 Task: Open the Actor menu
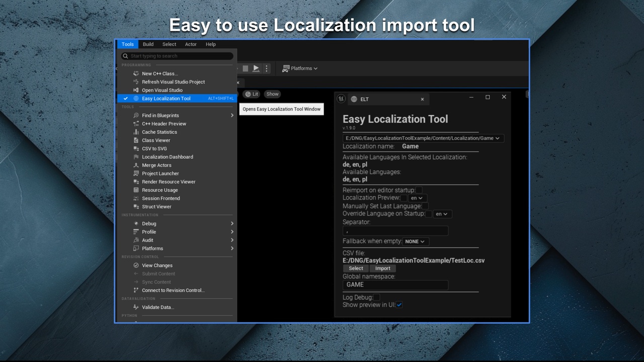point(191,44)
